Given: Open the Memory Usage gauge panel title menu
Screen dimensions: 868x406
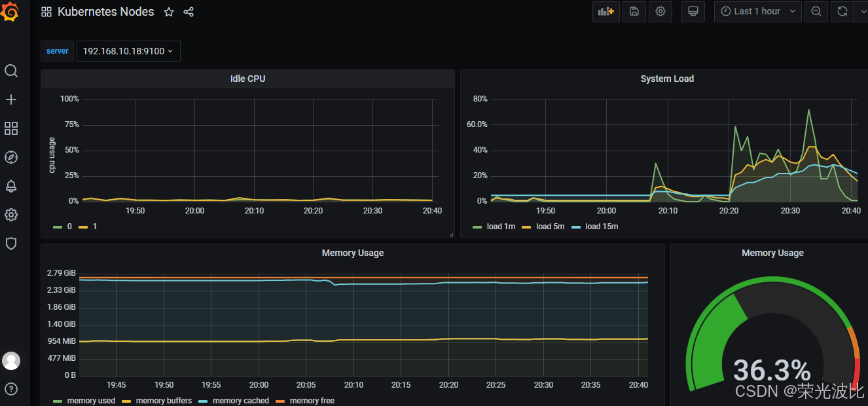Looking at the screenshot, I should 772,253.
